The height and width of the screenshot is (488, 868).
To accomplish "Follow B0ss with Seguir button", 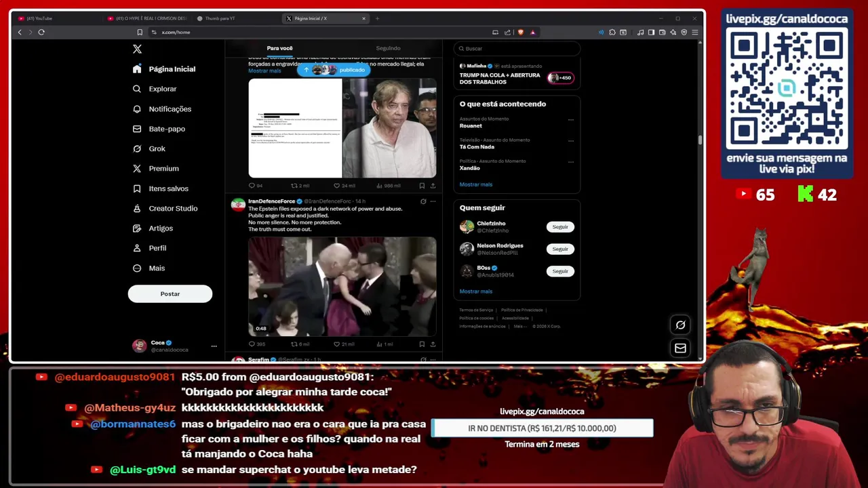I will pos(560,271).
